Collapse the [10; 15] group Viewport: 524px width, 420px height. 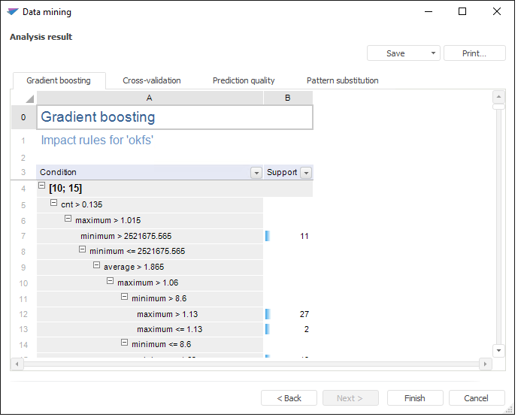pyautogui.click(x=42, y=188)
